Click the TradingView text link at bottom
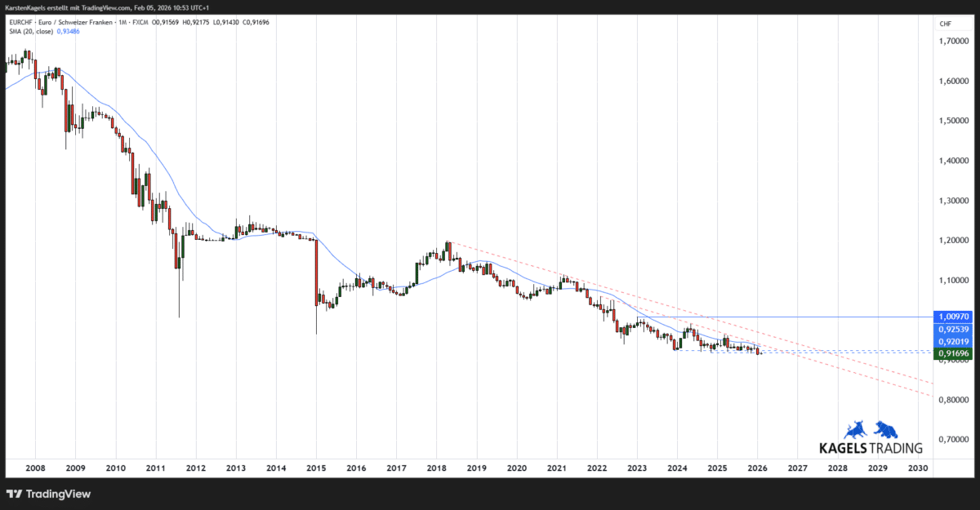Screen dimensions: 980x510 pyautogui.click(x=56, y=494)
